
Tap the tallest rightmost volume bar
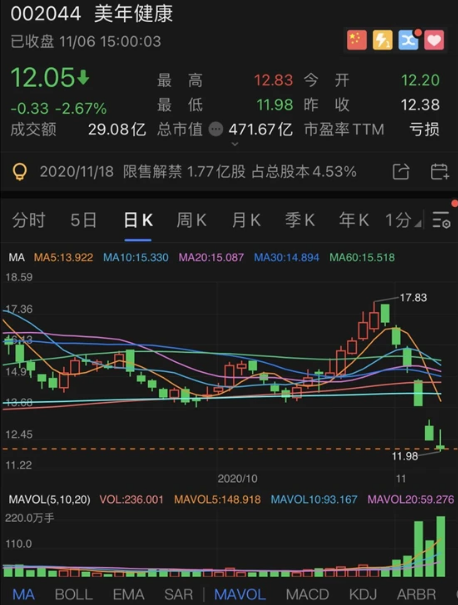click(x=440, y=546)
